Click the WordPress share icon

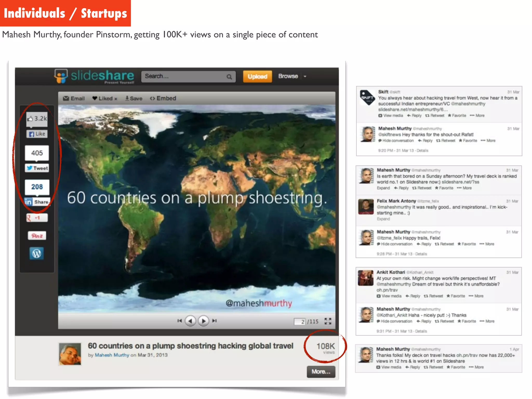coord(37,254)
